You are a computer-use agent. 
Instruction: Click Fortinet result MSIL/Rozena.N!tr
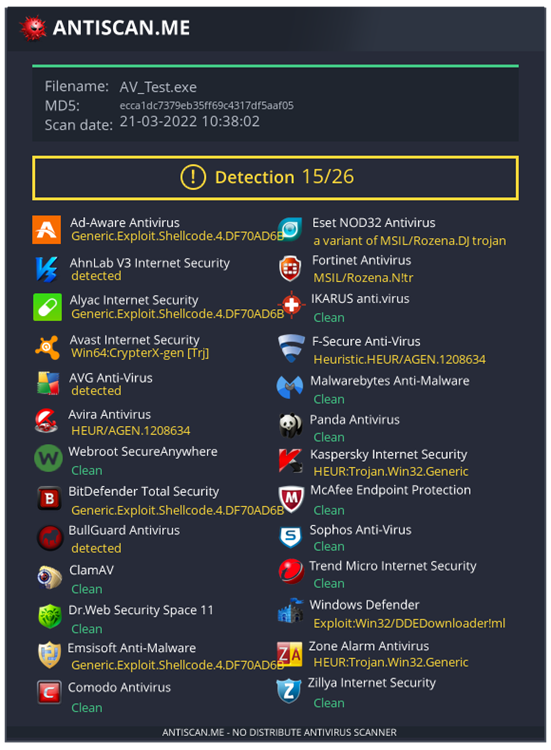click(363, 278)
